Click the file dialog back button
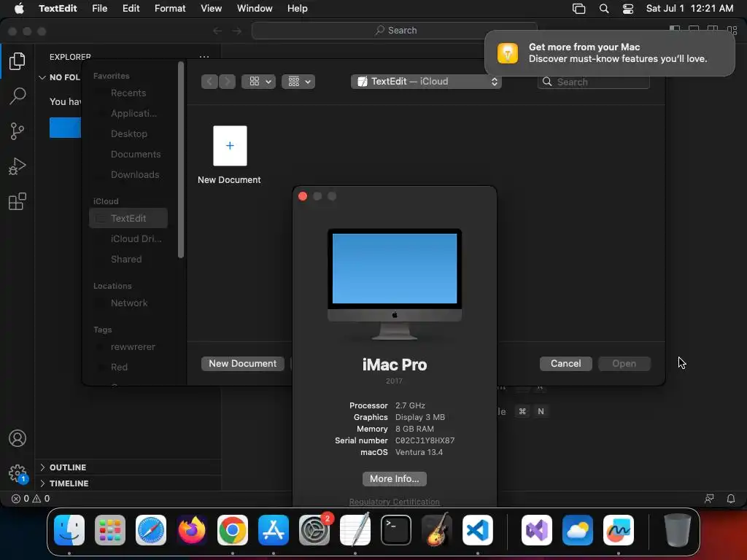747x560 pixels. pos(209,82)
